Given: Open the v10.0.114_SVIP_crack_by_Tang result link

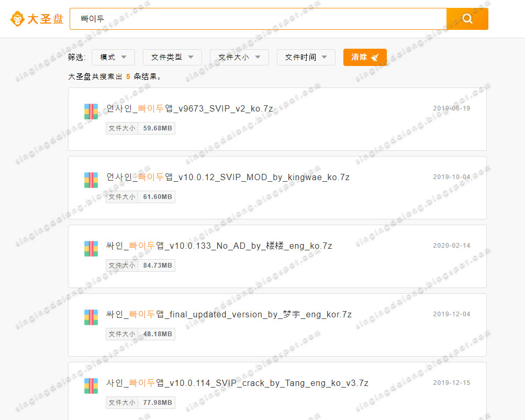Looking at the screenshot, I should (237, 383).
